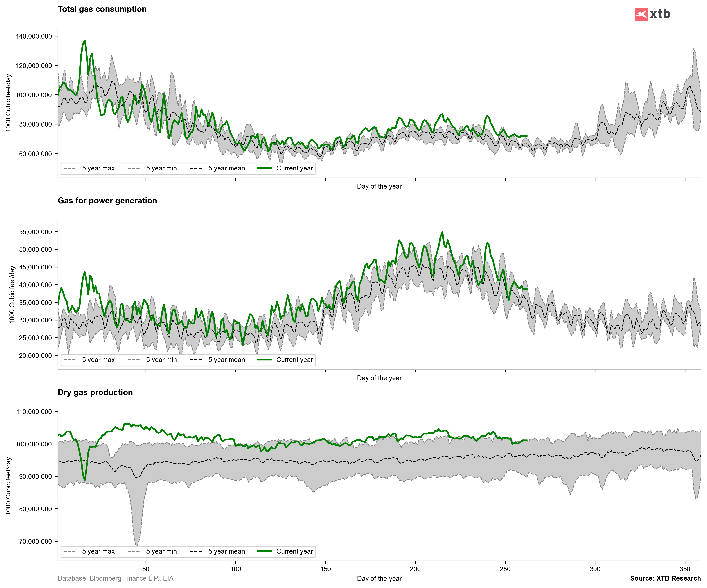Click '5 year max' legend in top chart
Viewport: 707px width, 588px height.
coord(98,168)
